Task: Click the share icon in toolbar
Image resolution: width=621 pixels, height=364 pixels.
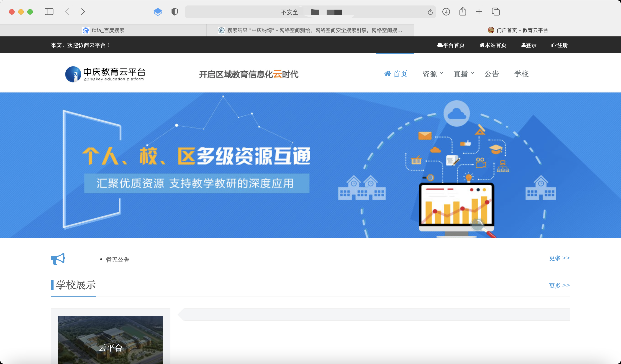Action: (462, 12)
